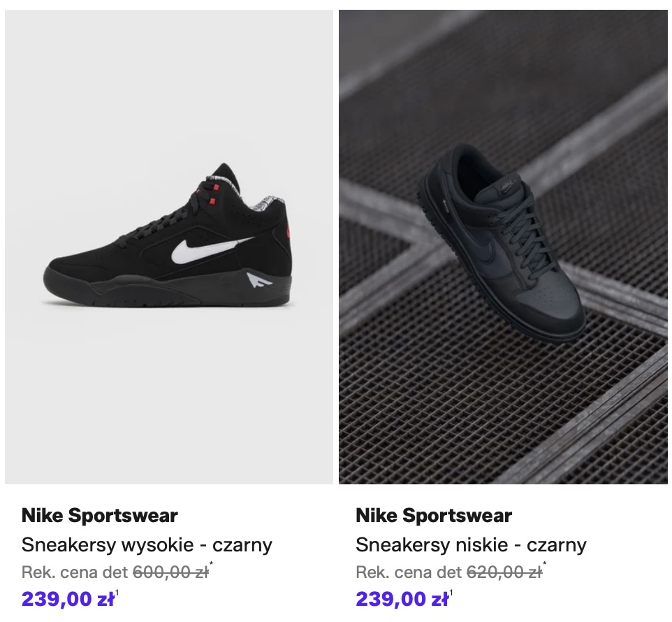Click the crossed-out 600,00 zł price
The height and width of the screenshot is (622, 672).
tap(170, 572)
